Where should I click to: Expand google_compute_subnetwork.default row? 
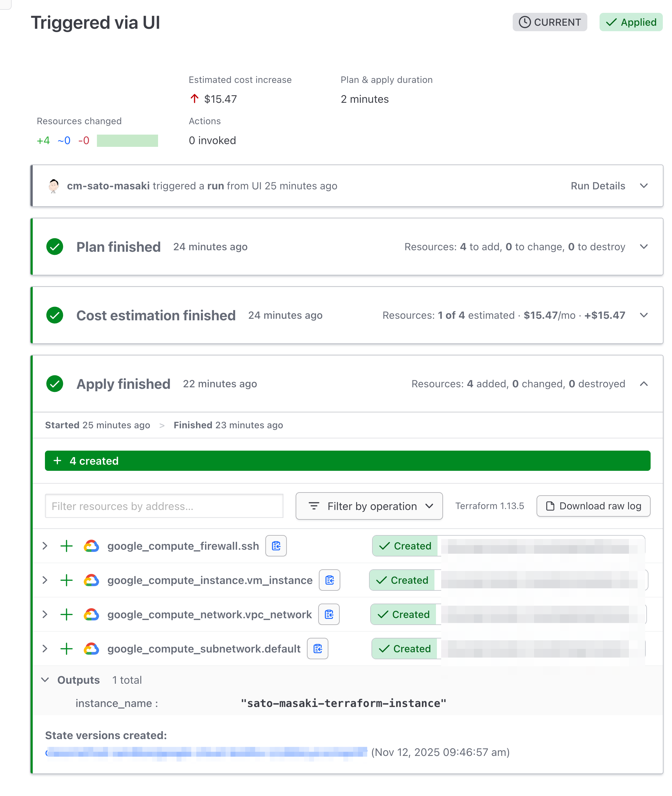45,649
